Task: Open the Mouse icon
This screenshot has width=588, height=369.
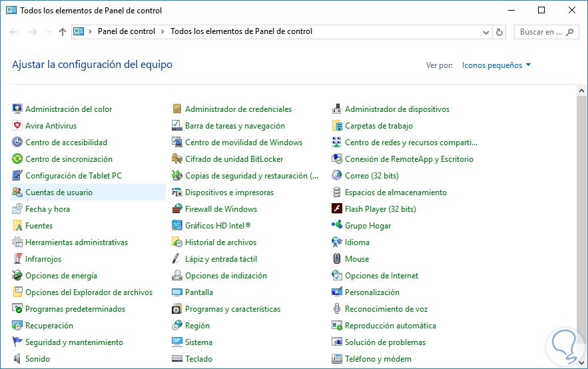Action: pos(337,258)
